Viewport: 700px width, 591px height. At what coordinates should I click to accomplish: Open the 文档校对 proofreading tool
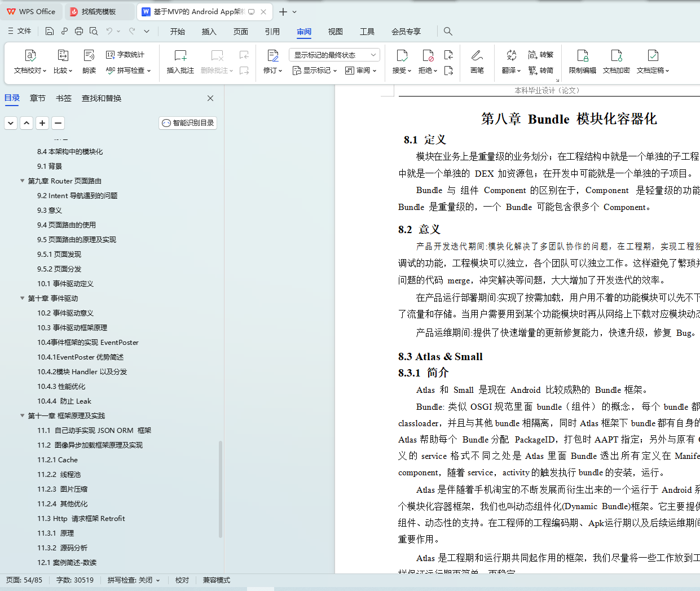(x=30, y=62)
